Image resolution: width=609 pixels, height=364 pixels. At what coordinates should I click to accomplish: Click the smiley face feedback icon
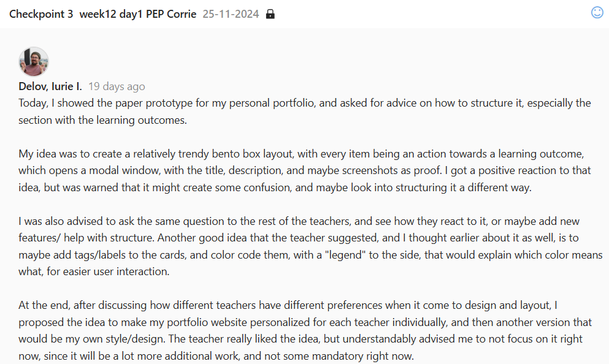tap(597, 12)
